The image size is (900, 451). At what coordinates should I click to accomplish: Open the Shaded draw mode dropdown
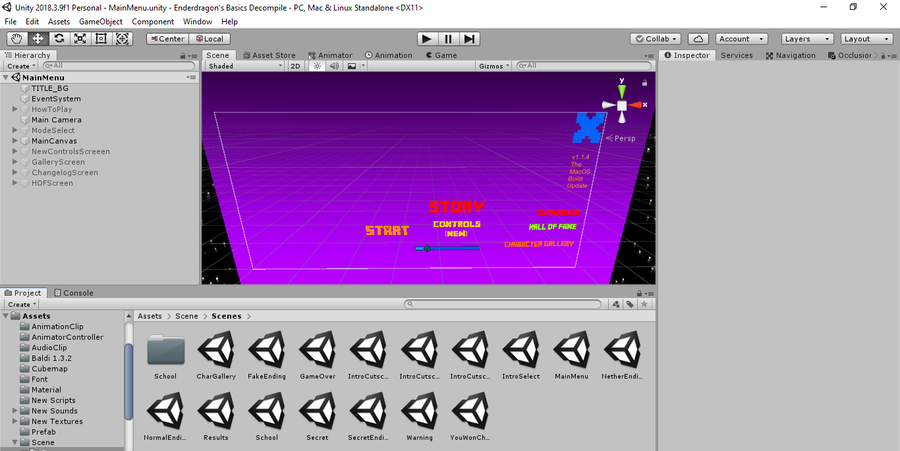click(246, 66)
